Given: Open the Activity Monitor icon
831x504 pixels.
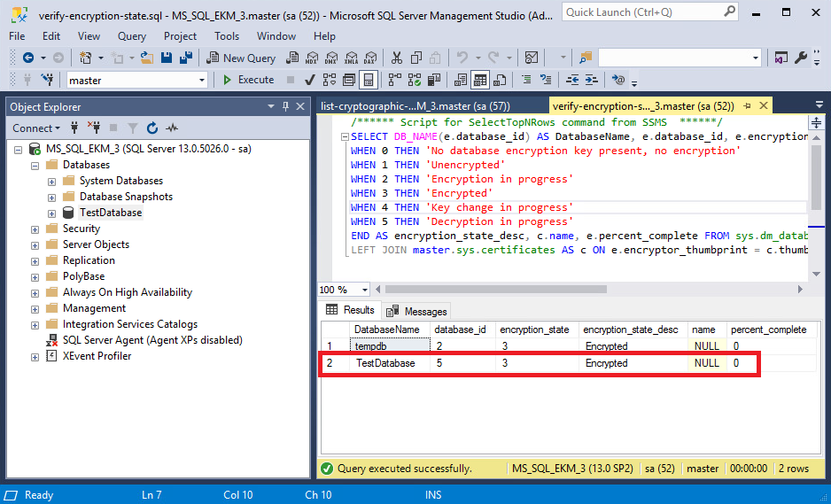Looking at the screenshot, I should (x=531, y=58).
